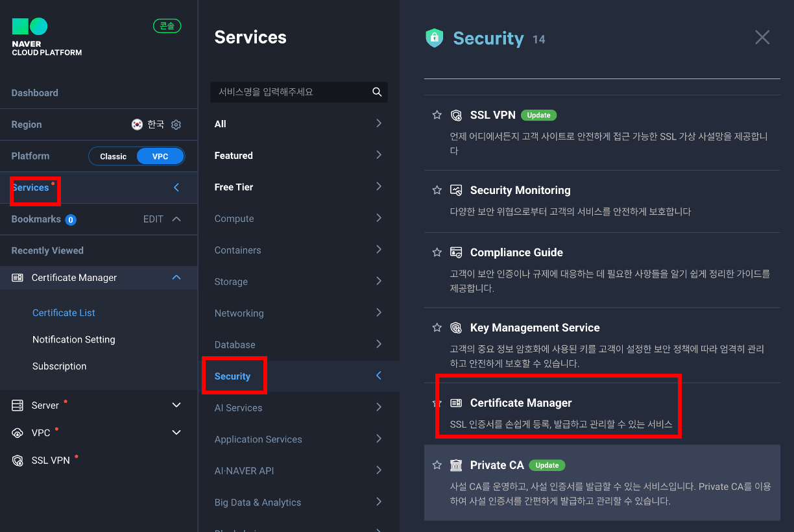The image size is (794, 532).
Task: Star the Private CA service
Action: point(437,465)
